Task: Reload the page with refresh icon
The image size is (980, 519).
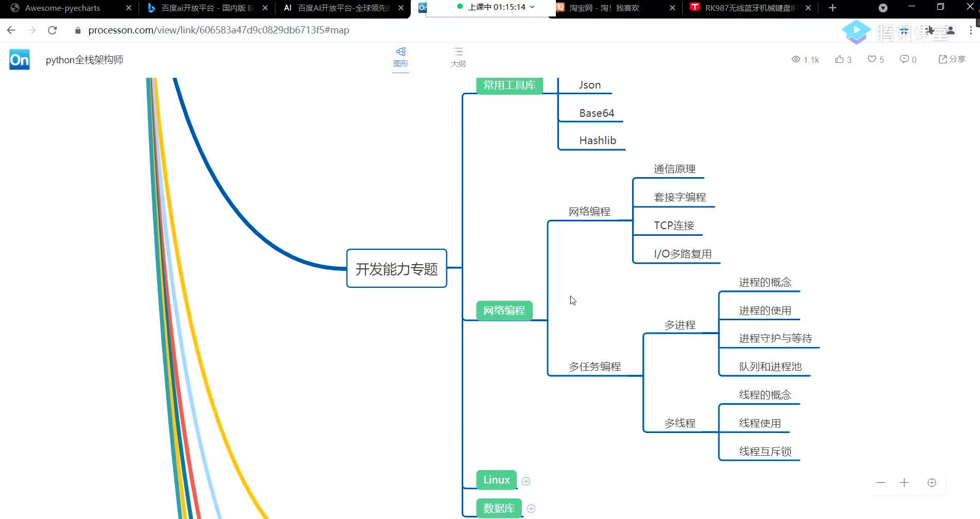Action: tap(52, 30)
